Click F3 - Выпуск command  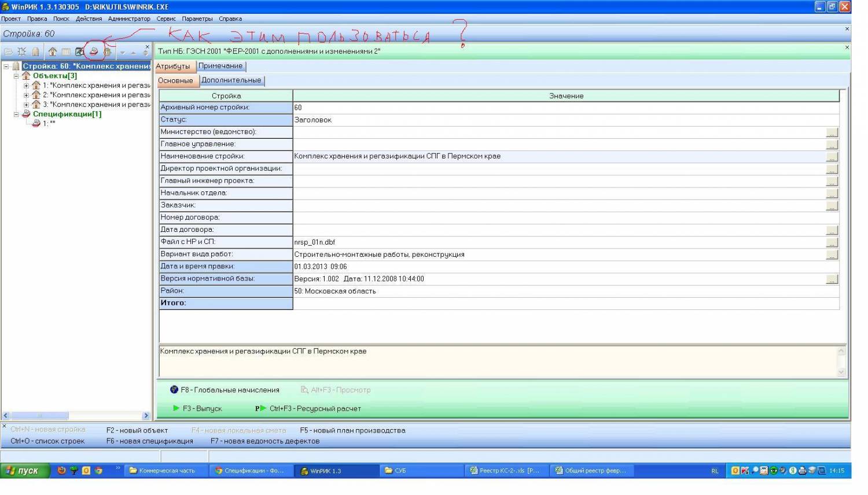pyautogui.click(x=197, y=408)
